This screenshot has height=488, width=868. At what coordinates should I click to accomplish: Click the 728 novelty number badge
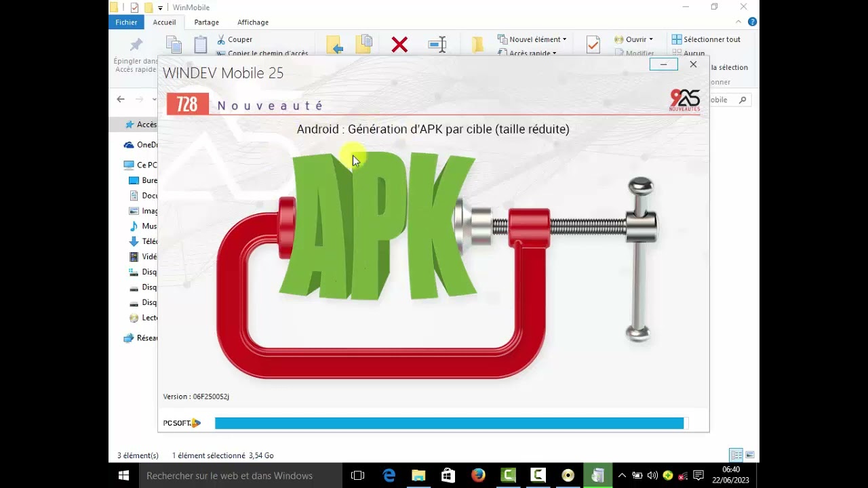point(187,104)
